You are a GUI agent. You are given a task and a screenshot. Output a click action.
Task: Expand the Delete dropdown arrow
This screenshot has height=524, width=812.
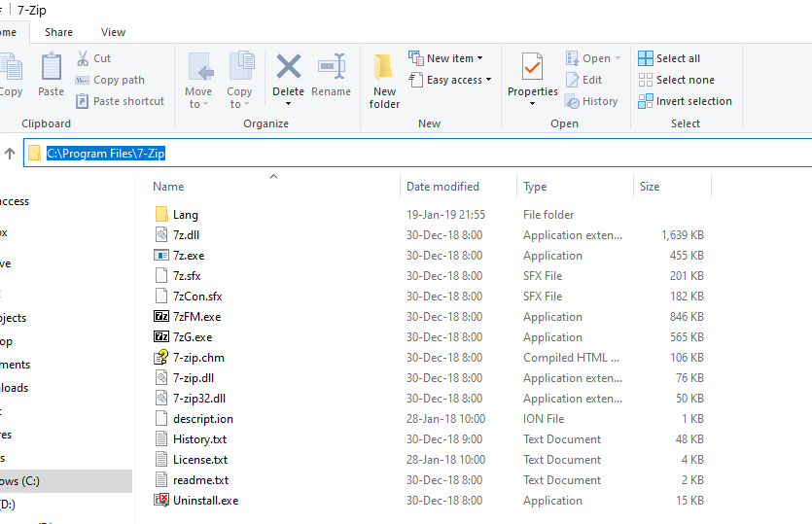click(289, 104)
